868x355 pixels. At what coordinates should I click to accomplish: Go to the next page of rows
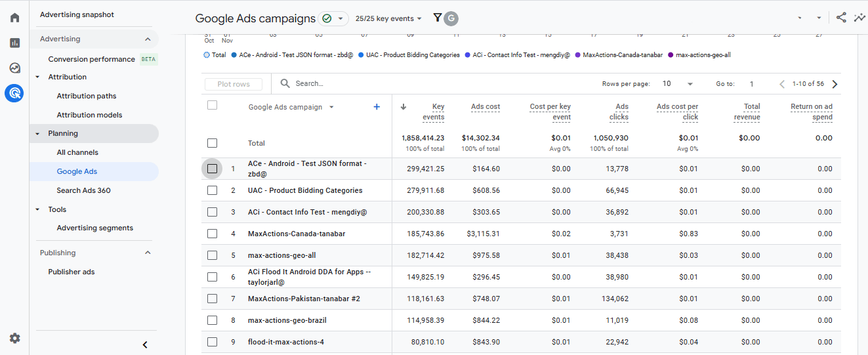click(835, 84)
